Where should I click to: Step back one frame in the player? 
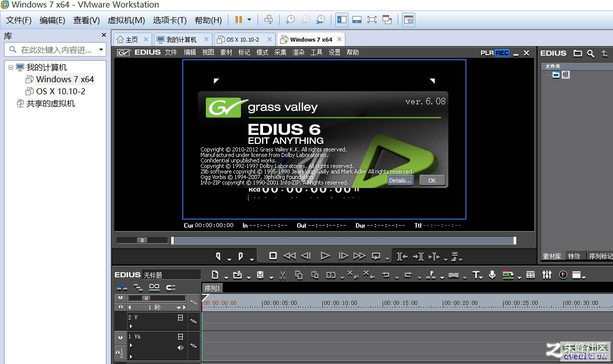pyautogui.click(x=306, y=256)
